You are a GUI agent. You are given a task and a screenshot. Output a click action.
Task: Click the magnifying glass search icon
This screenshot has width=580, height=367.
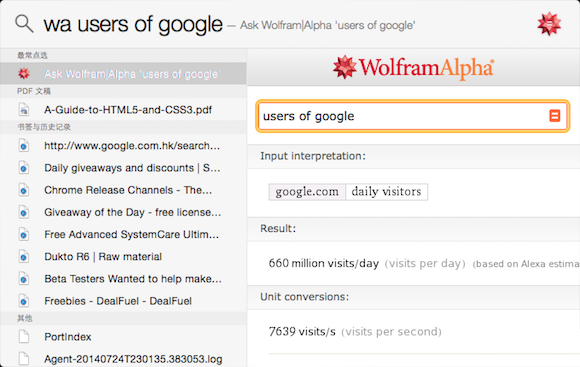pos(24,24)
